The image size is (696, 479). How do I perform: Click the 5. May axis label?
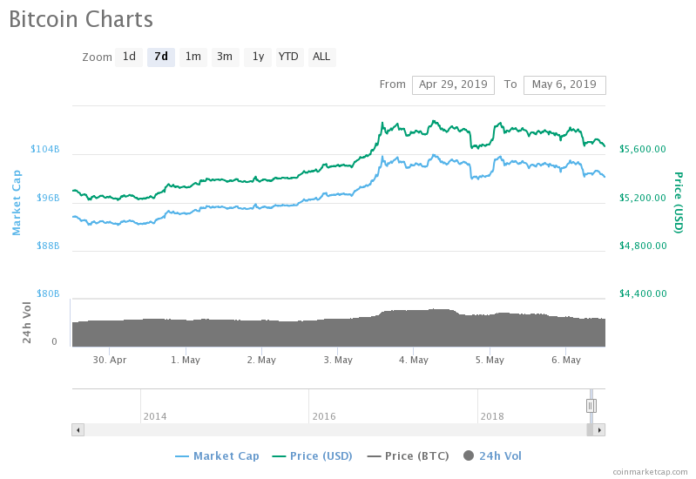490,360
